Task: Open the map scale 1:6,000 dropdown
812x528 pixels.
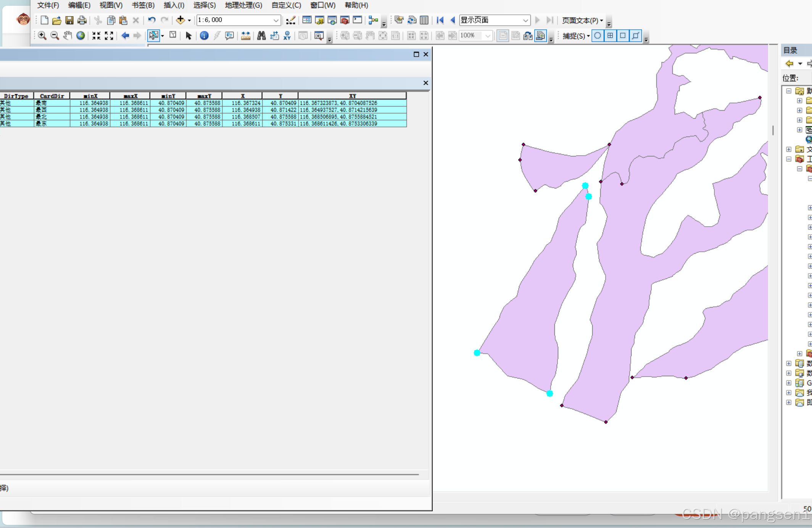Action: (x=276, y=20)
